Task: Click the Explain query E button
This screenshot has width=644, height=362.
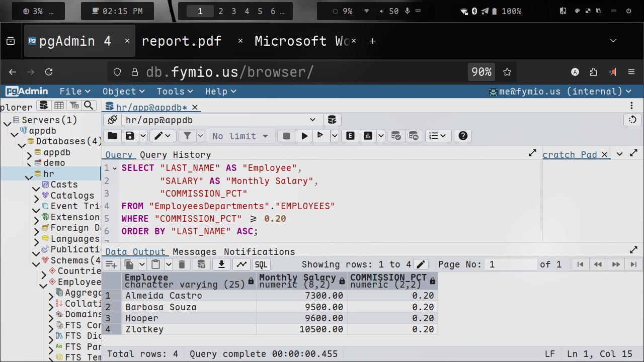Action: coord(350,136)
